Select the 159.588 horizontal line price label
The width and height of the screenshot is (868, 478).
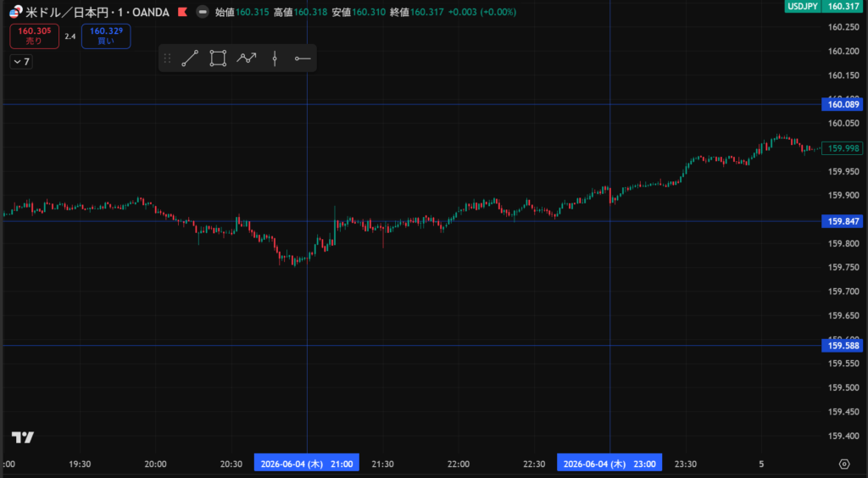tap(842, 346)
